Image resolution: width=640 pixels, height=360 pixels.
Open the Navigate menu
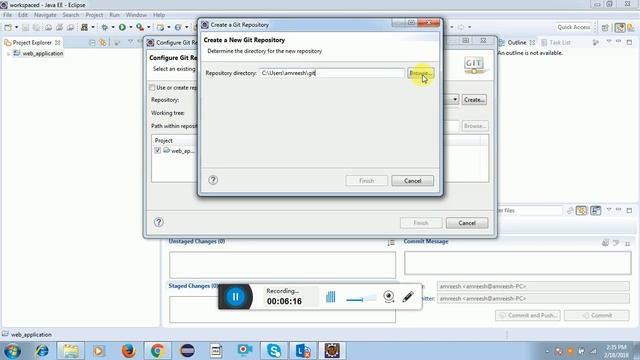pyautogui.click(x=45, y=15)
